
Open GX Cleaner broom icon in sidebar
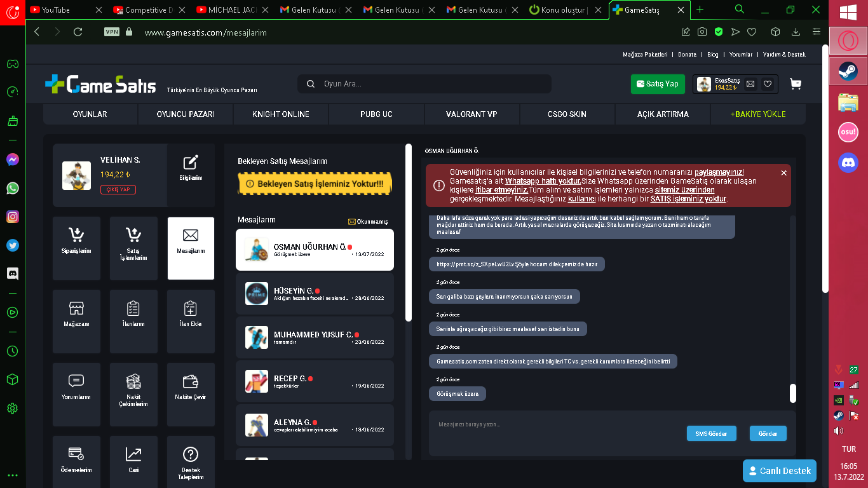12,121
